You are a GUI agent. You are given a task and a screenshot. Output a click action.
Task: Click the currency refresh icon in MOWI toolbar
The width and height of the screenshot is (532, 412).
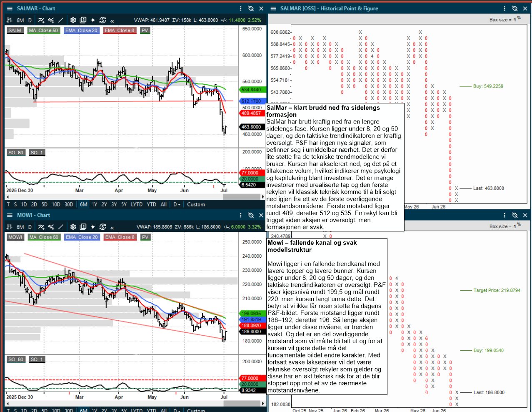102,227
